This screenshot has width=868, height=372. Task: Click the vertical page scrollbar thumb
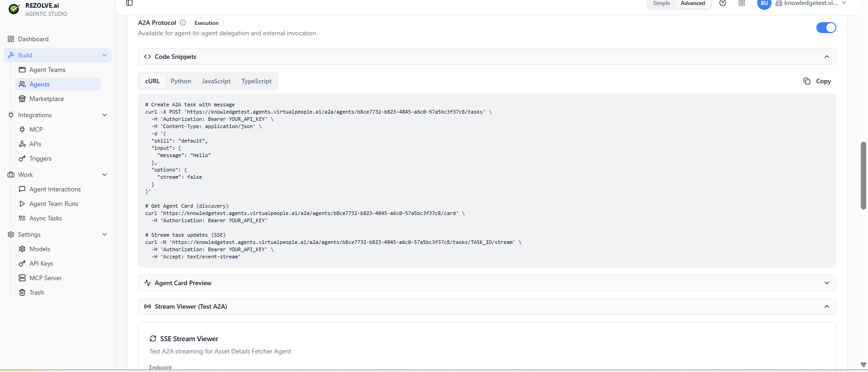coord(863,176)
